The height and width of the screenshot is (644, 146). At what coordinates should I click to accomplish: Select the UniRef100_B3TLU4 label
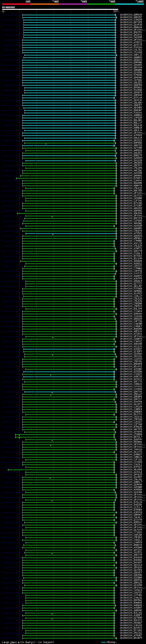[131, 98]
